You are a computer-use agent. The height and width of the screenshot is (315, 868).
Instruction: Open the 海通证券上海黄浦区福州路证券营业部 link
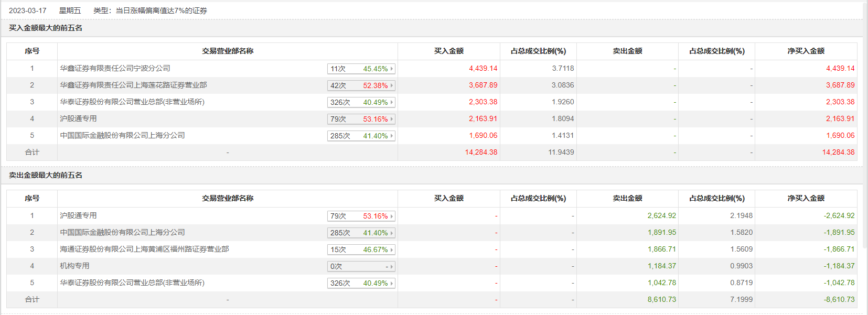pyautogui.click(x=144, y=249)
